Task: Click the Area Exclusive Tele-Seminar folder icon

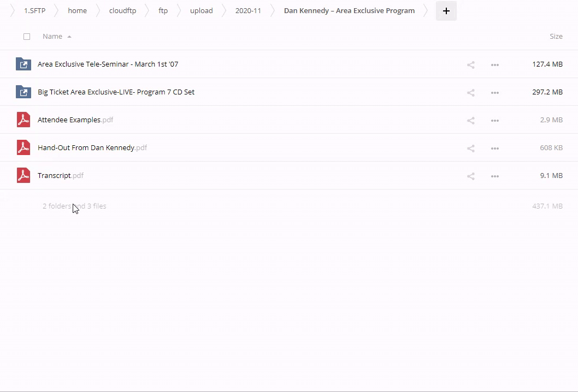Action: pos(23,64)
